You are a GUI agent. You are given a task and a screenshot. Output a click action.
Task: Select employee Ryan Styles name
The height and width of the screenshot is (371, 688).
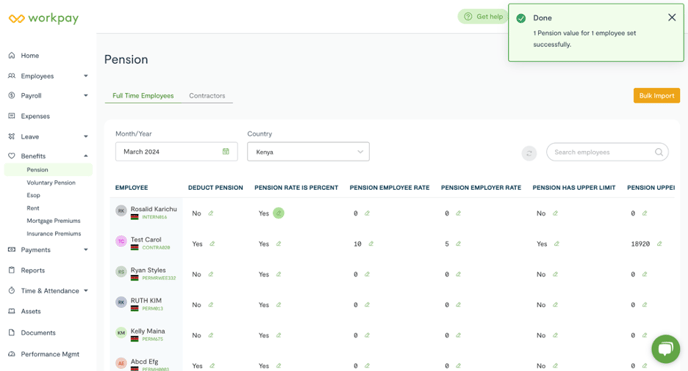pyautogui.click(x=148, y=270)
